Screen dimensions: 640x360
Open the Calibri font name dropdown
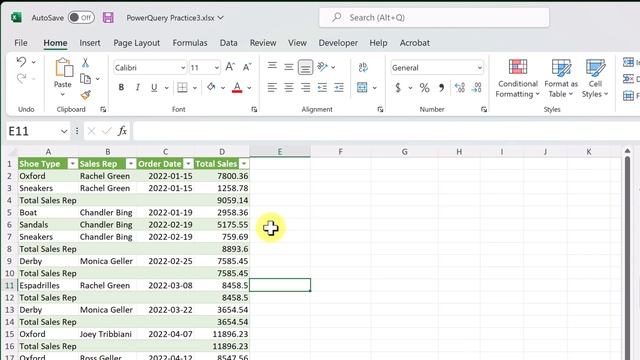pyautogui.click(x=183, y=68)
